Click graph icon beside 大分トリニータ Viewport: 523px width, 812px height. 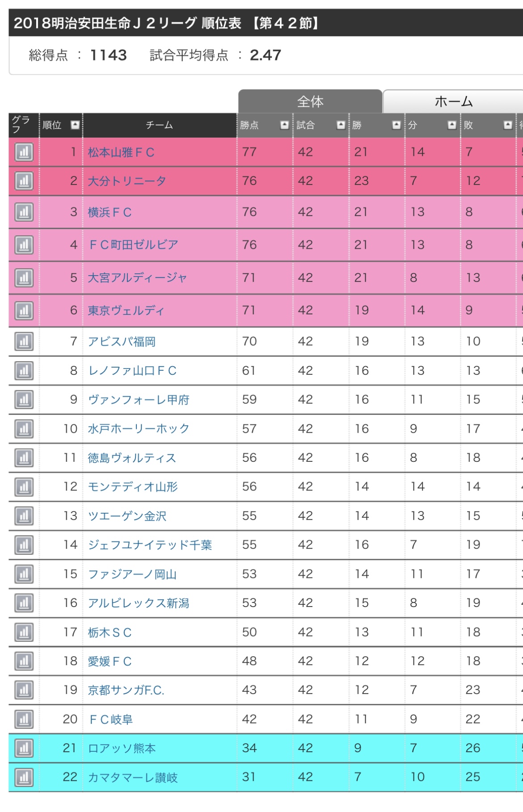pyautogui.click(x=24, y=181)
